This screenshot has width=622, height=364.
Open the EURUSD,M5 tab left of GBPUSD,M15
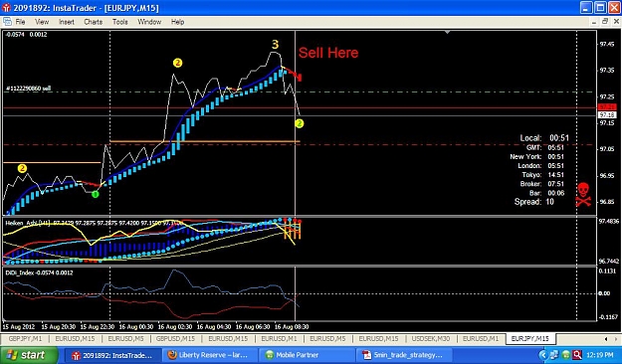point(125,338)
